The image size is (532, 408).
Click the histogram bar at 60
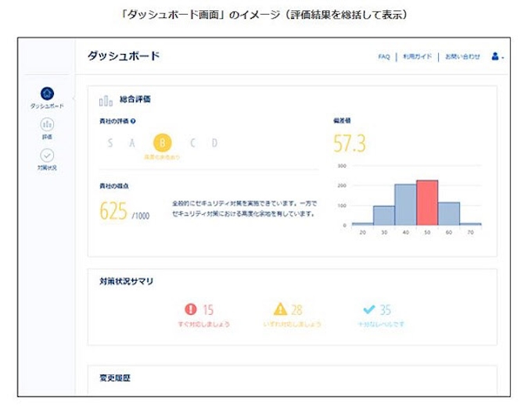[449, 214]
